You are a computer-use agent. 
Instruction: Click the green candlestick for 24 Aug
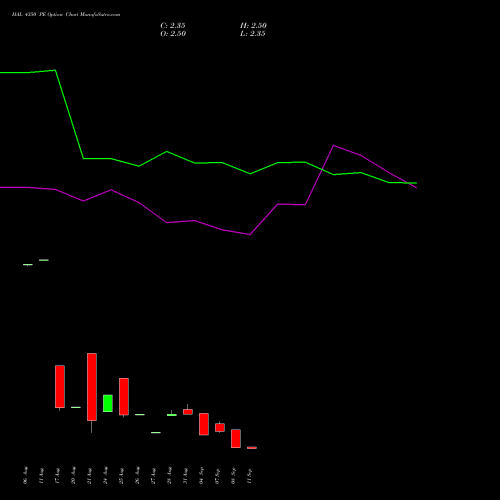(108, 403)
